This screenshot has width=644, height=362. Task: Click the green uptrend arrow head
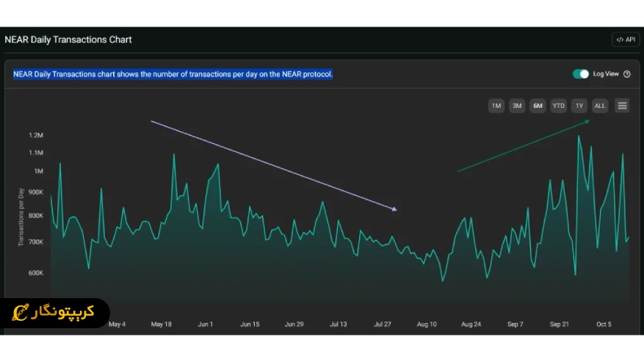point(587,122)
